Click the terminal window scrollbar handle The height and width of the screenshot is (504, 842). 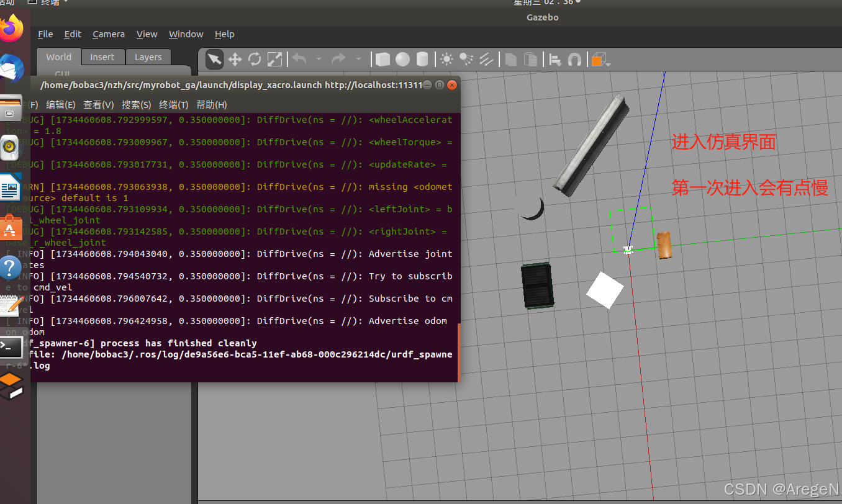point(458,352)
